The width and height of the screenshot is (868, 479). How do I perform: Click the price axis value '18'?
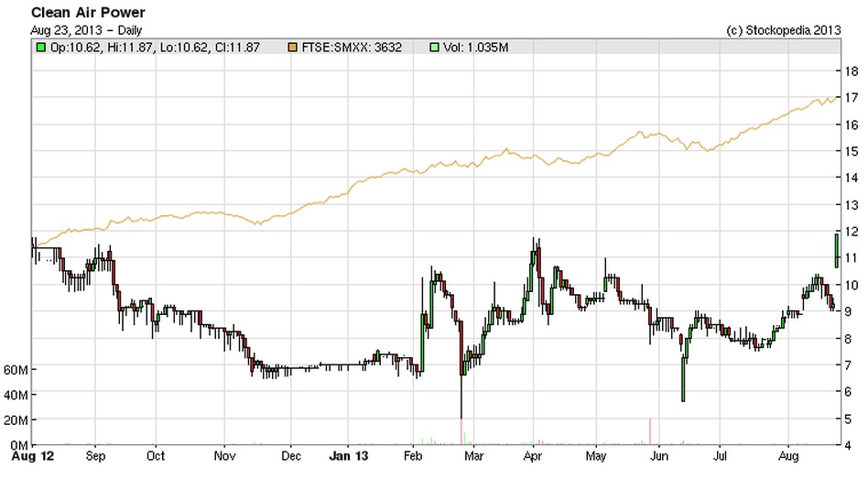pyautogui.click(x=852, y=71)
